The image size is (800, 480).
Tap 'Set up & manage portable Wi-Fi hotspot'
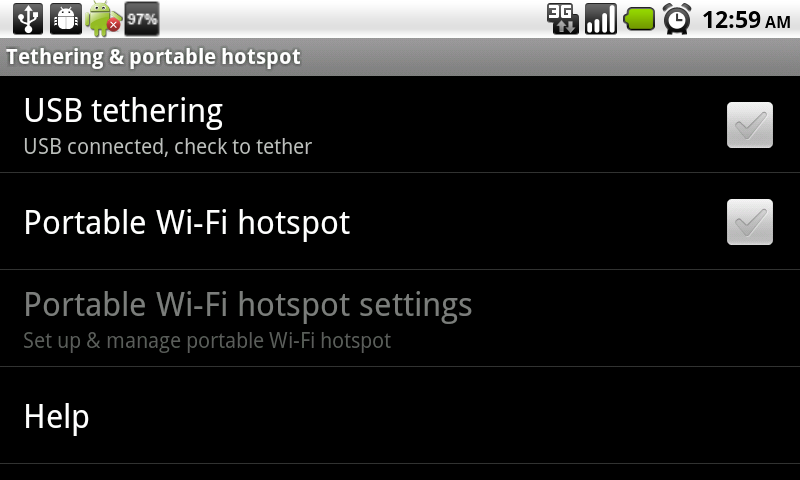pos(207,341)
